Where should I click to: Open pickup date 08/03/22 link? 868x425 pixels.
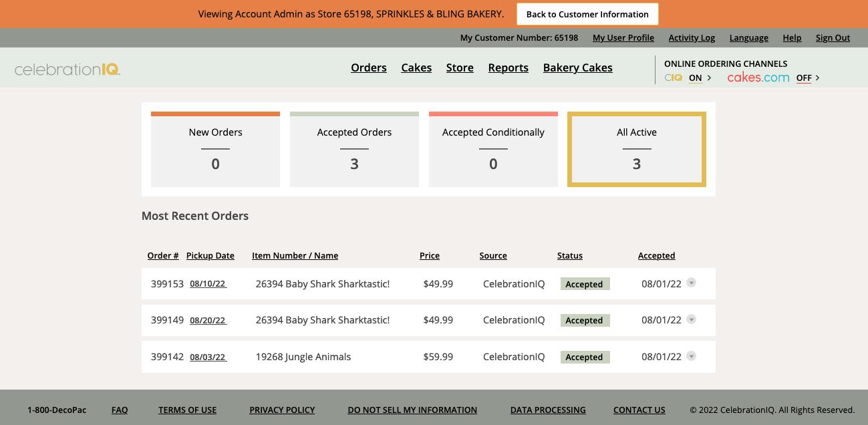click(208, 357)
